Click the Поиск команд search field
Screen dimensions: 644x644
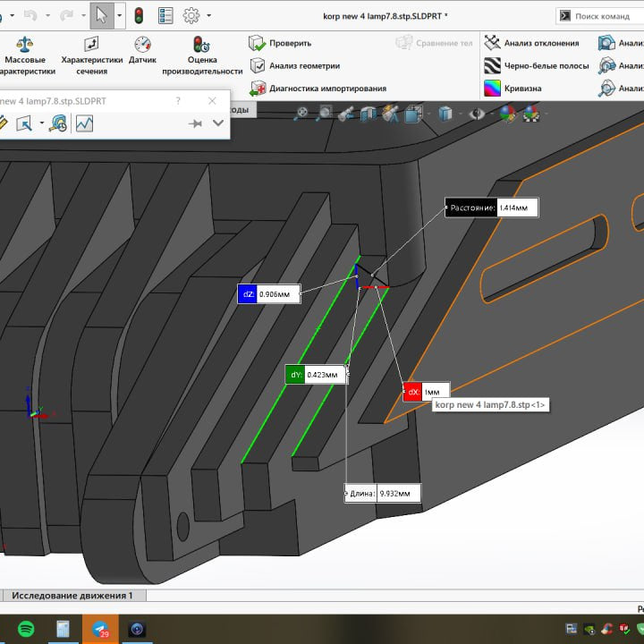pos(604,15)
